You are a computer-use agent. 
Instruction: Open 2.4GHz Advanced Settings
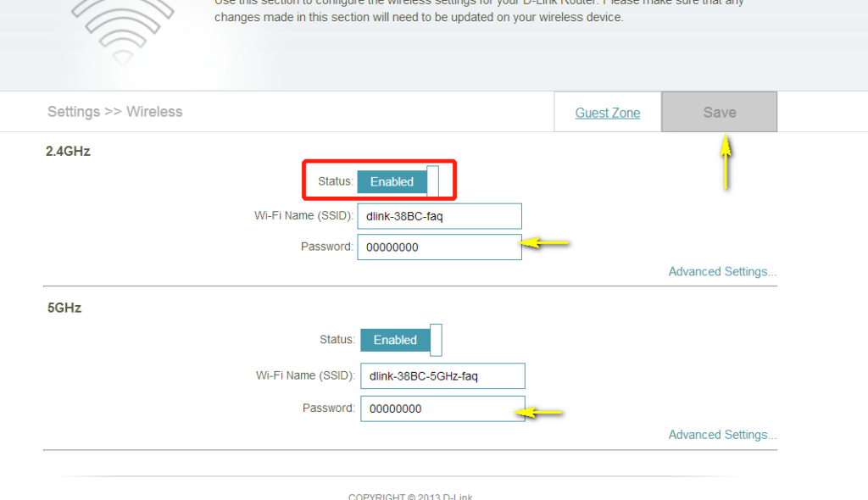(x=722, y=271)
